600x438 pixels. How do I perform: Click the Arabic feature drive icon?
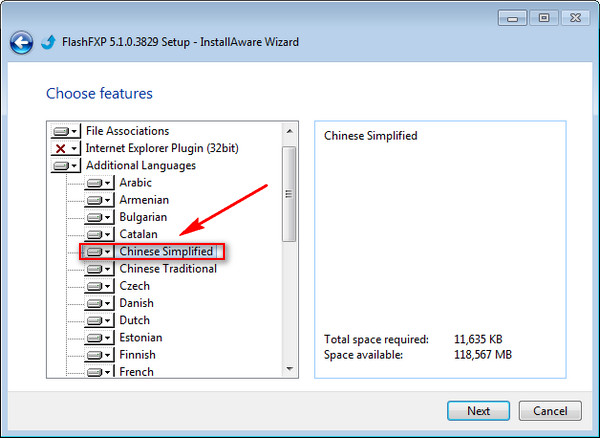click(94, 183)
